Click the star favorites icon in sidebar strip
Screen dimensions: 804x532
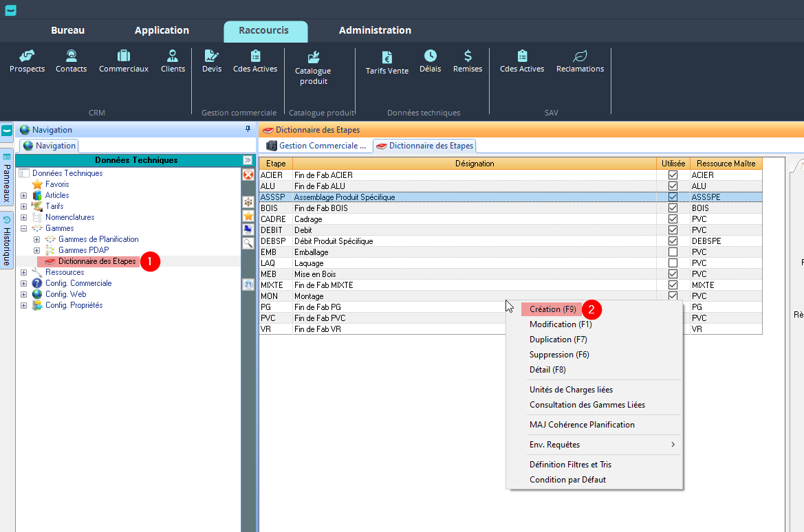tap(248, 216)
